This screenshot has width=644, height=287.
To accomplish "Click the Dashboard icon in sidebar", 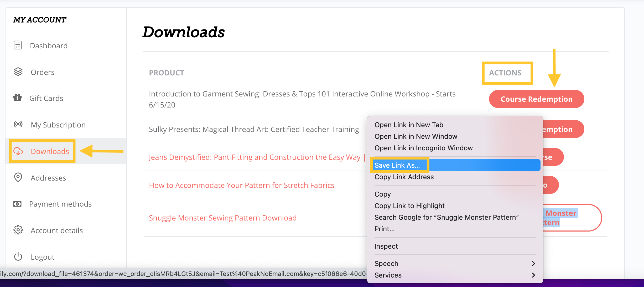I will pos(18,45).
